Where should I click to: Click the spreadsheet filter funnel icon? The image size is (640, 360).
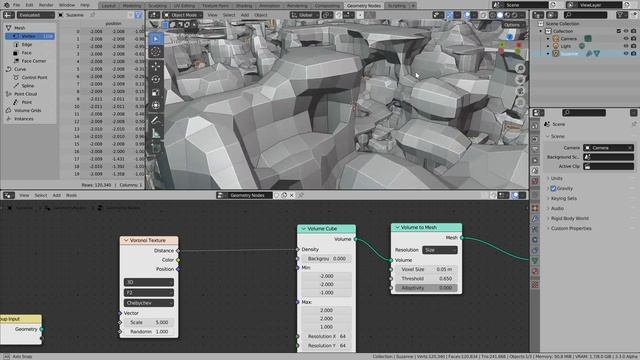(x=138, y=15)
